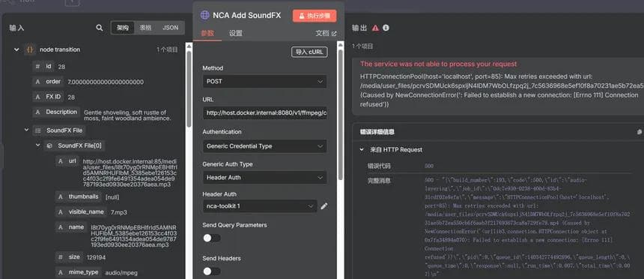Select the 表格 view tab

(x=145, y=28)
